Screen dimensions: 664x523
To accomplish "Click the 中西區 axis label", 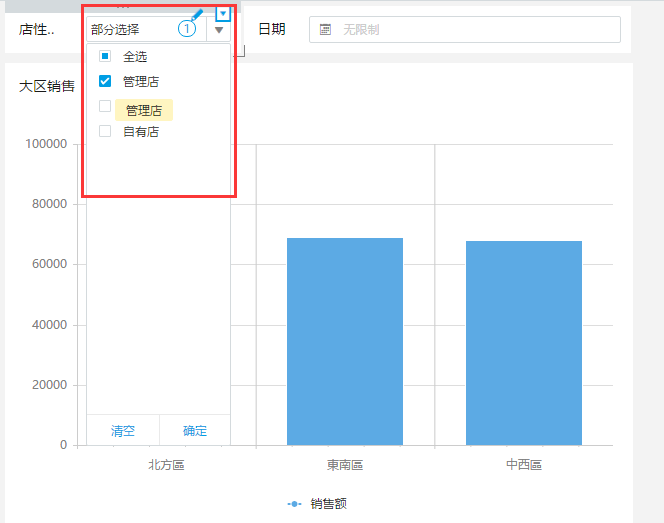I will coord(524,465).
